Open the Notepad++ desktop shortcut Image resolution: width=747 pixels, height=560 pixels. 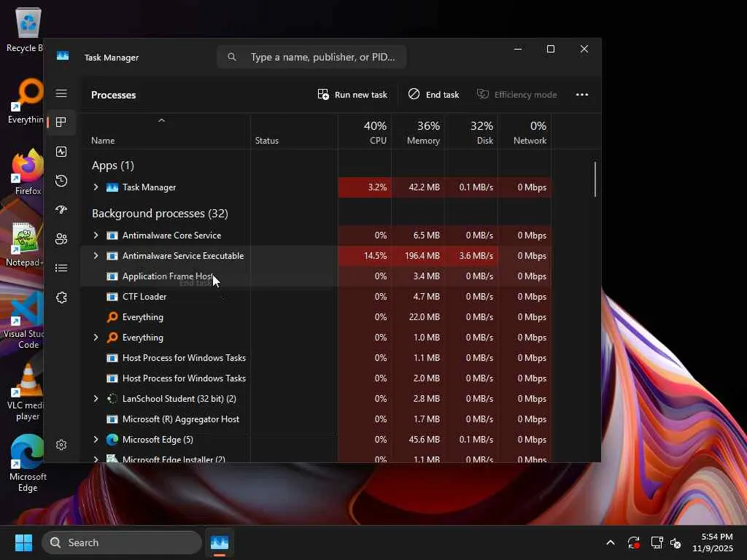(25, 244)
